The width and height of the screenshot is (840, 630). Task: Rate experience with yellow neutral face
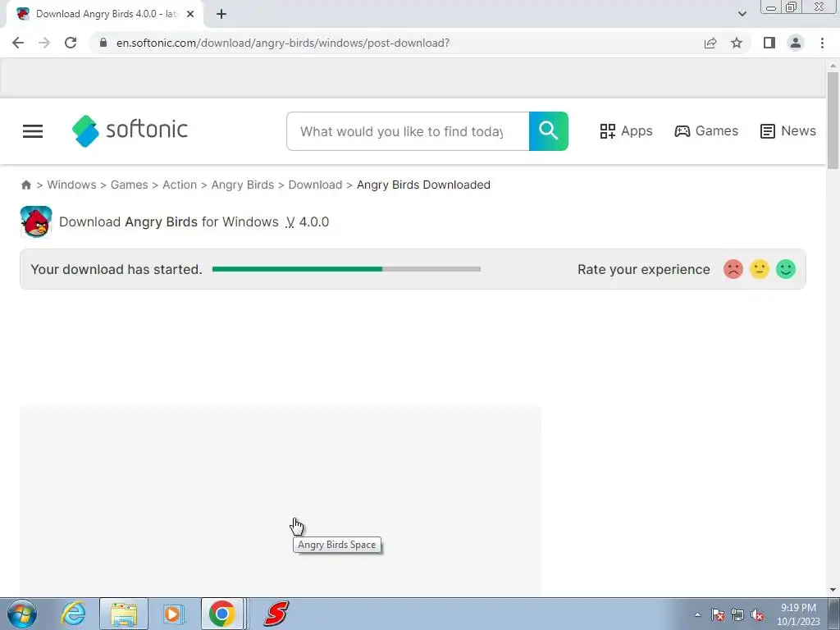point(759,269)
